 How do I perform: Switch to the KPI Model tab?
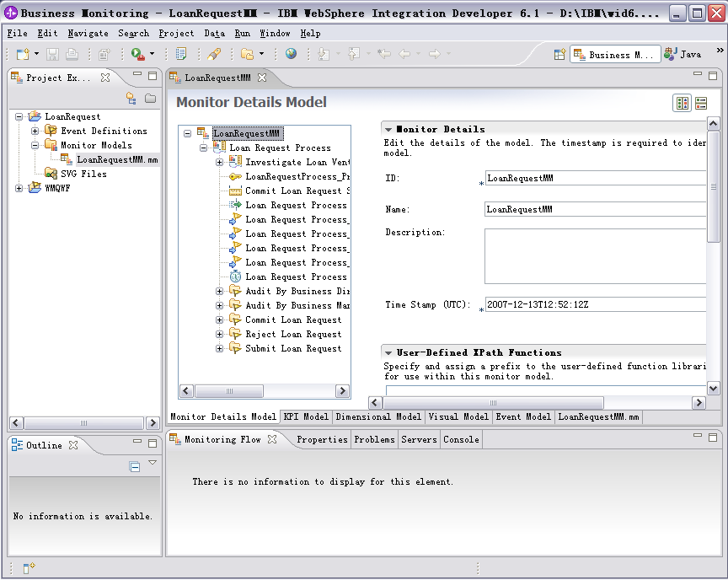[x=306, y=416]
